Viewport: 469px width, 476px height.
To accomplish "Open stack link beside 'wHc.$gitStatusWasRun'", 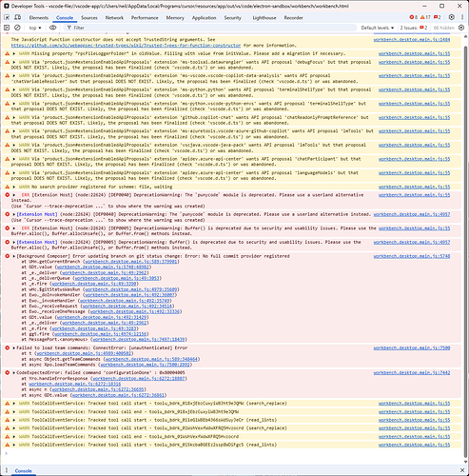I will pyautogui.click(x=131, y=289).
